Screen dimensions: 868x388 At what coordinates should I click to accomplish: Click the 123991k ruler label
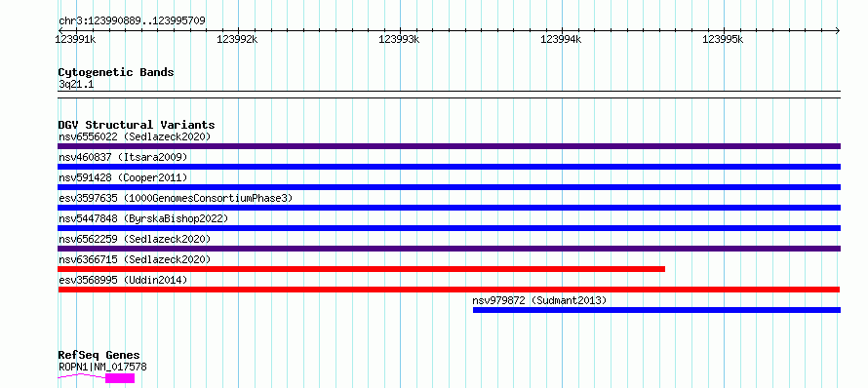(x=76, y=39)
